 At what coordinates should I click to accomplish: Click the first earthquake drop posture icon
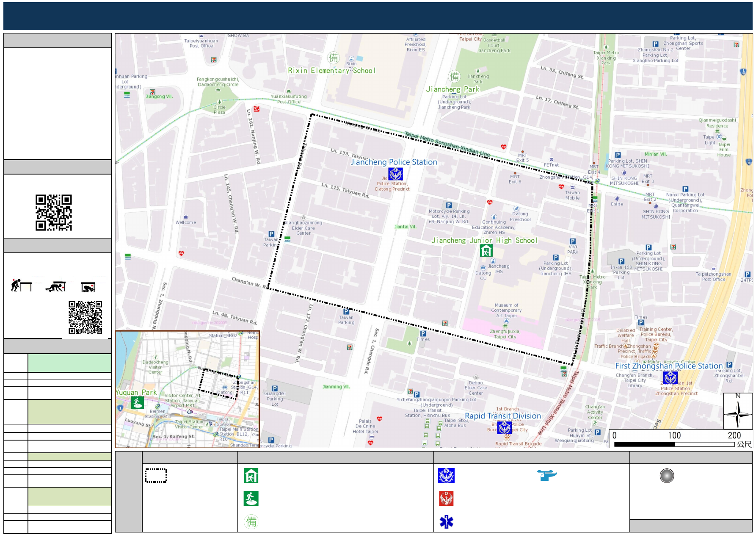[x=21, y=286]
